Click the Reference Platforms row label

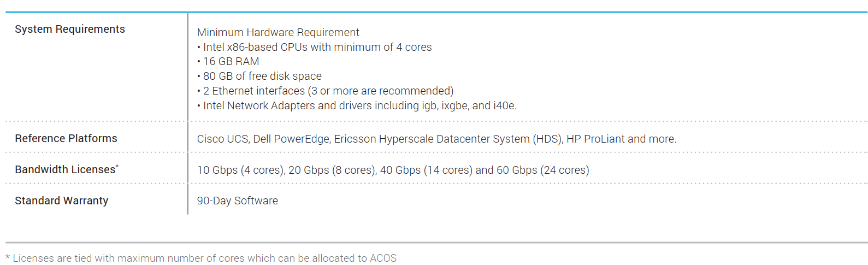(x=66, y=139)
